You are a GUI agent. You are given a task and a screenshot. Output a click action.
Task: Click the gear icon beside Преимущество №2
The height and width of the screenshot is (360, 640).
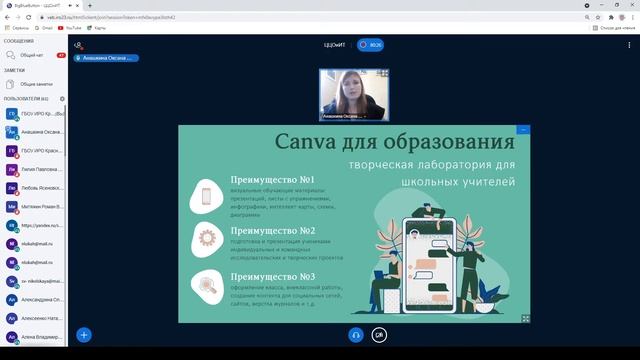coord(207,239)
